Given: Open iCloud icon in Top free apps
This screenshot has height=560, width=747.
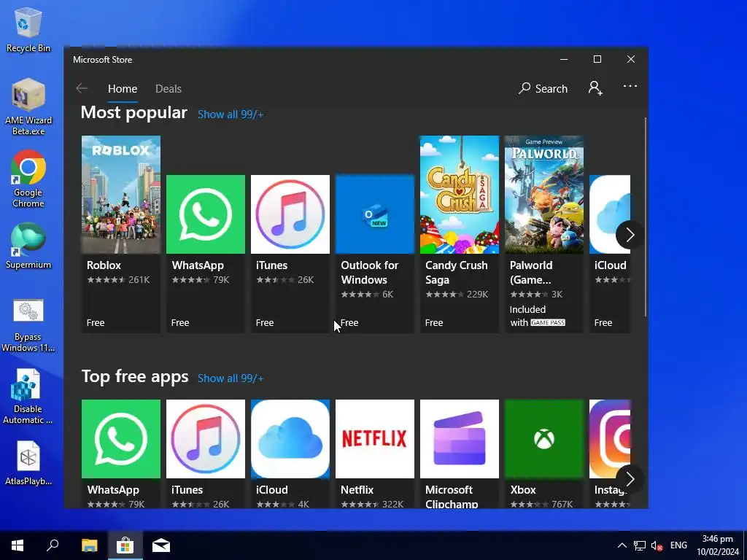Looking at the screenshot, I should pyautogui.click(x=290, y=438).
